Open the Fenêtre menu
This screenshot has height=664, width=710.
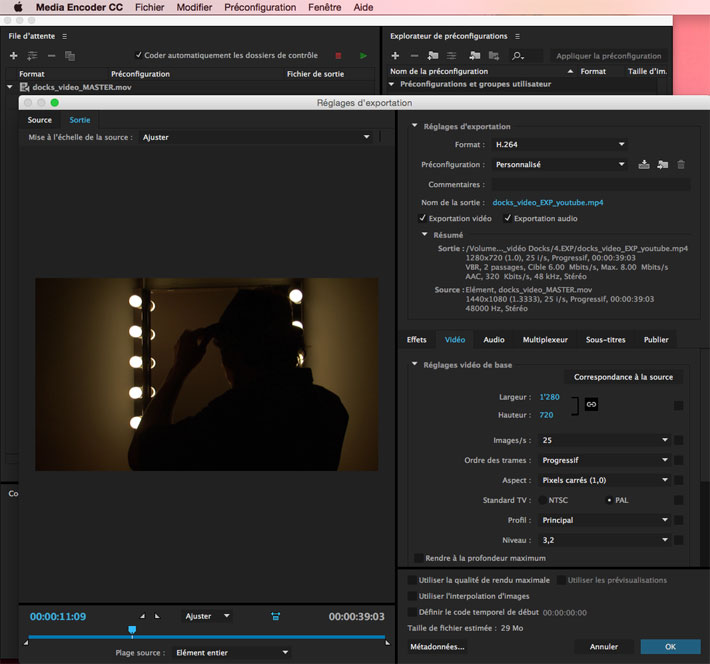[325, 7]
